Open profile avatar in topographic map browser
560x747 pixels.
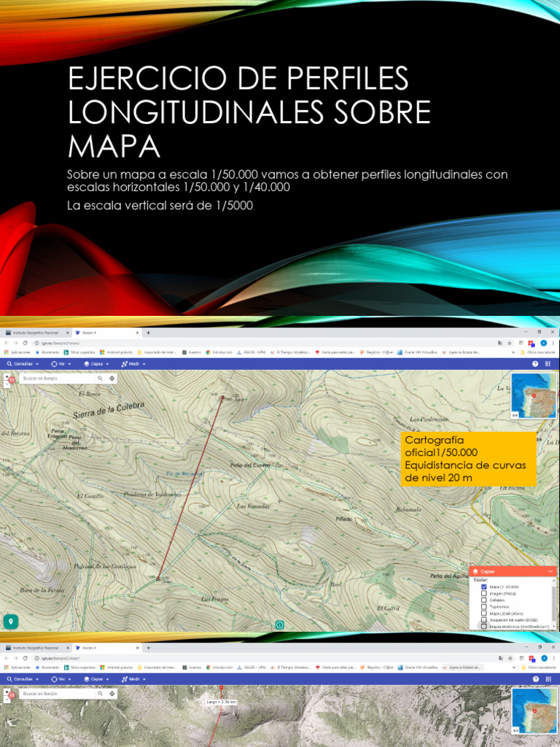pyautogui.click(x=543, y=343)
